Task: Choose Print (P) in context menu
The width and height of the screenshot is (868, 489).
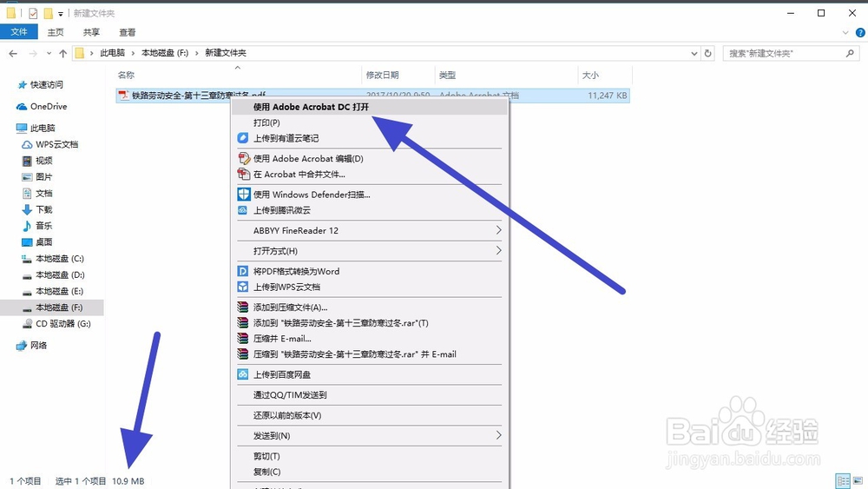Action: coord(266,122)
